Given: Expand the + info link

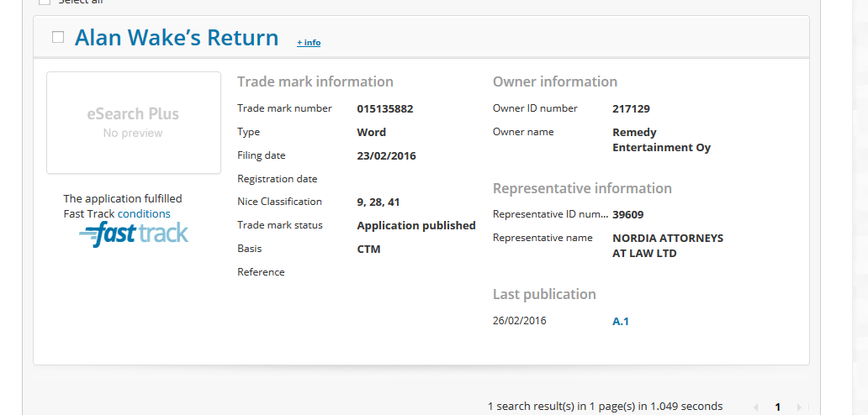Looking at the screenshot, I should click(309, 43).
